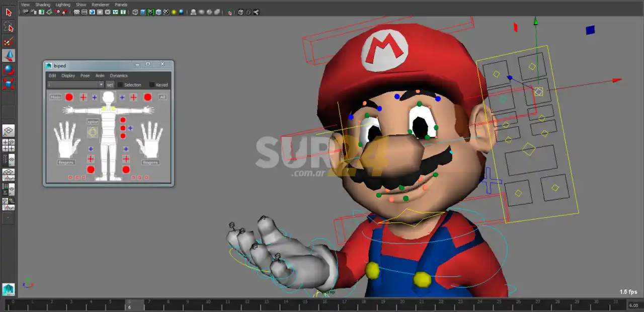Enable the Keyed checkbox in biped
644x312 pixels.
(x=152, y=85)
